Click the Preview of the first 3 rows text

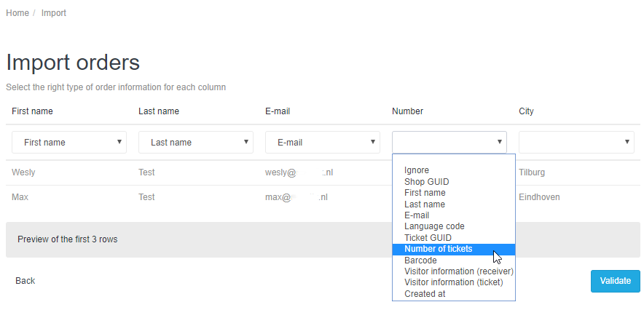pos(67,239)
